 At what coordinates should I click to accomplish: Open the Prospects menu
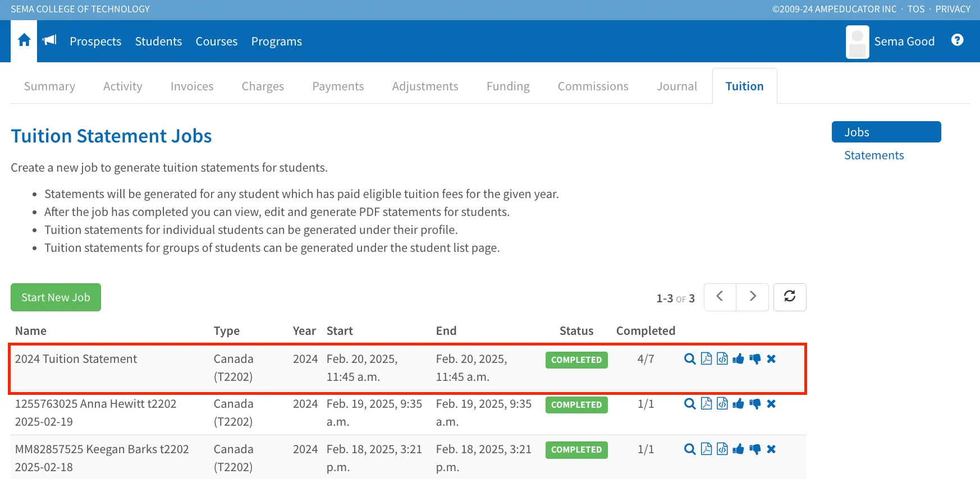pos(95,42)
